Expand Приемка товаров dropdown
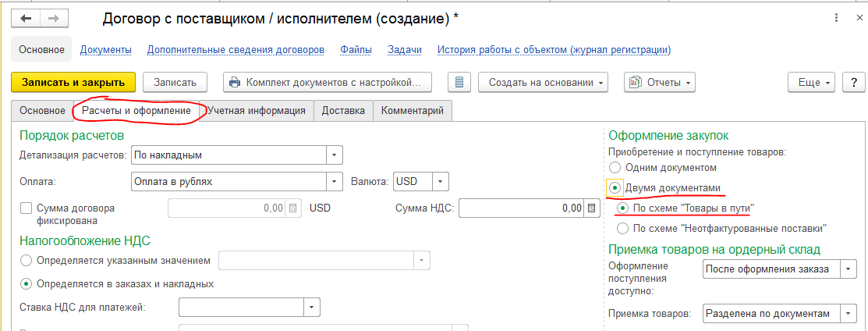Viewport: 868px width, 331px height. click(x=848, y=313)
